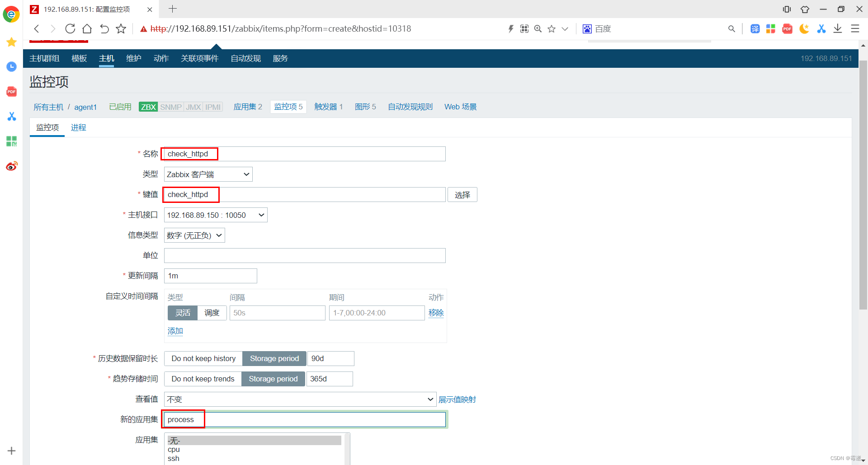Image resolution: width=868 pixels, height=465 pixels.
Task: Open the sidebar scissors screenshot icon
Action: 12,117
